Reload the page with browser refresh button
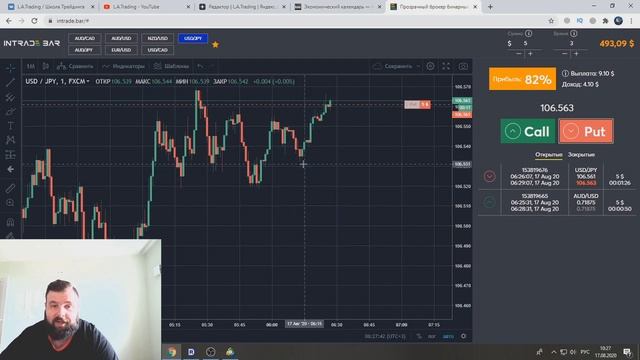 click(x=34, y=21)
